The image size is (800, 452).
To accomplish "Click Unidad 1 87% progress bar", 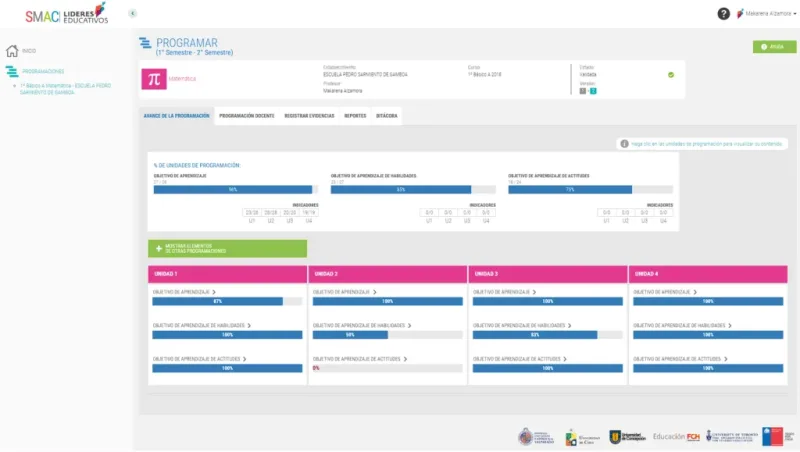I will pos(228,302).
